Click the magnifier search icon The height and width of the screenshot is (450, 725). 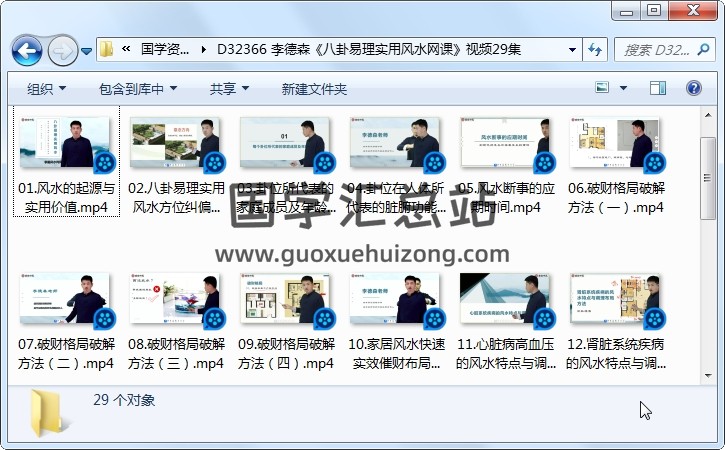coord(703,49)
